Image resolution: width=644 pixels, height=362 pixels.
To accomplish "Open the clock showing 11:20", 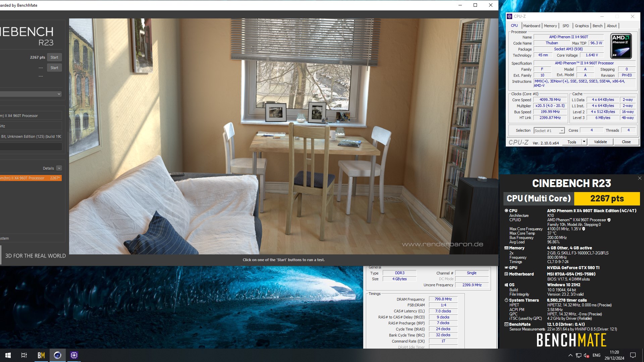I will click(x=614, y=355).
